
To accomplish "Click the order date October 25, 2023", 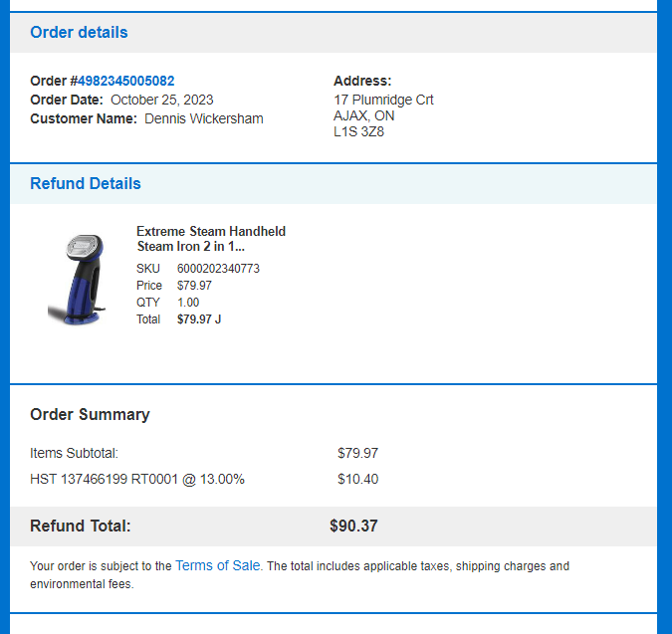I will coord(162,100).
